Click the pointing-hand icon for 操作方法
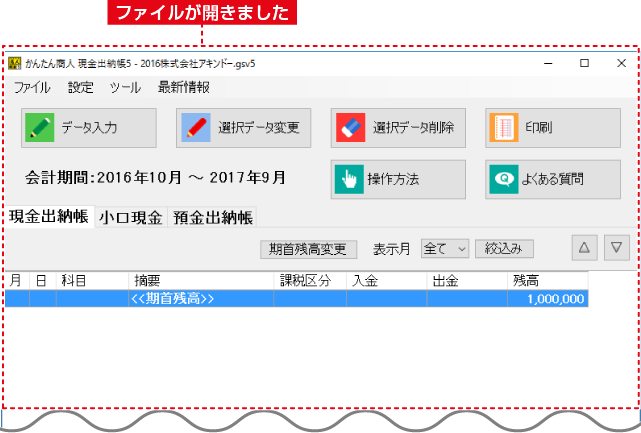Viewport: 641px width, 433px height. point(349,179)
